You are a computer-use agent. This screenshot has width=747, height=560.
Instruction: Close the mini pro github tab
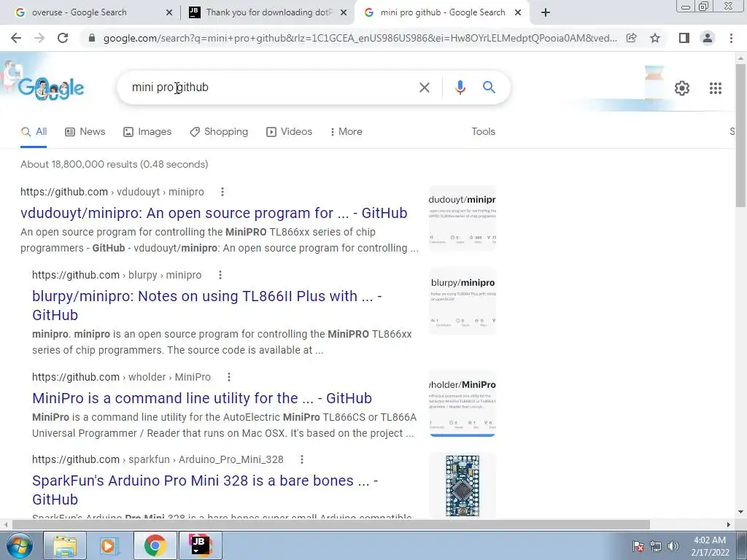click(518, 13)
